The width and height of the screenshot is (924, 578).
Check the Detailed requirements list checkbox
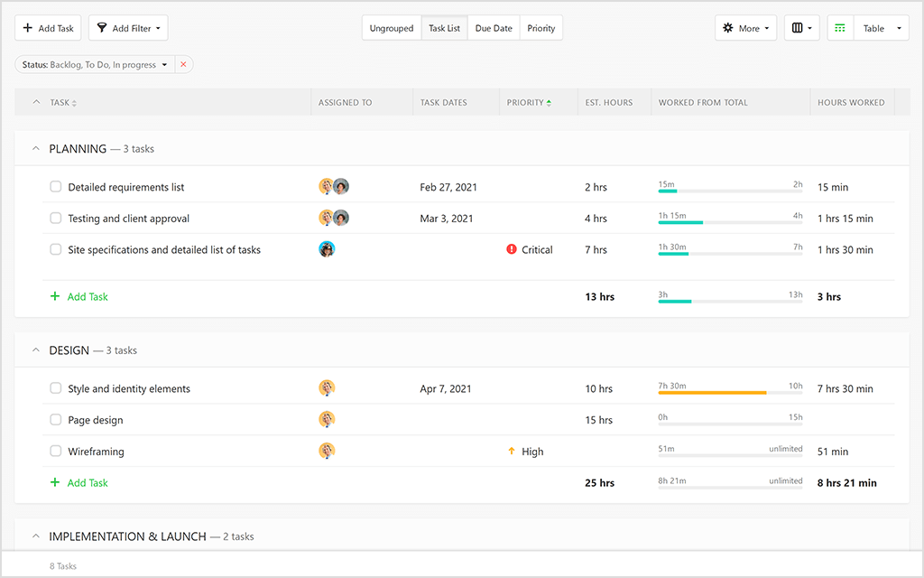coord(55,187)
